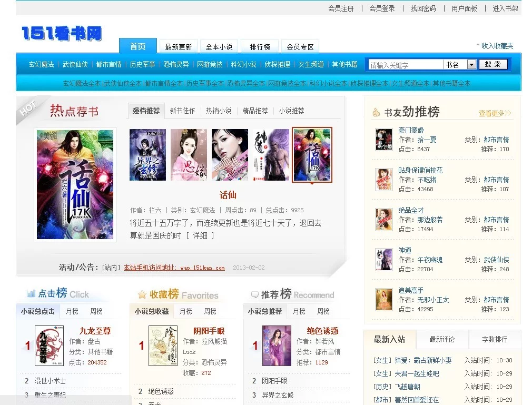Open the 追美高手 cover thumbnail
Image resolution: width=532 pixels, height=405 pixels.
pyautogui.click(x=384, y=300)
